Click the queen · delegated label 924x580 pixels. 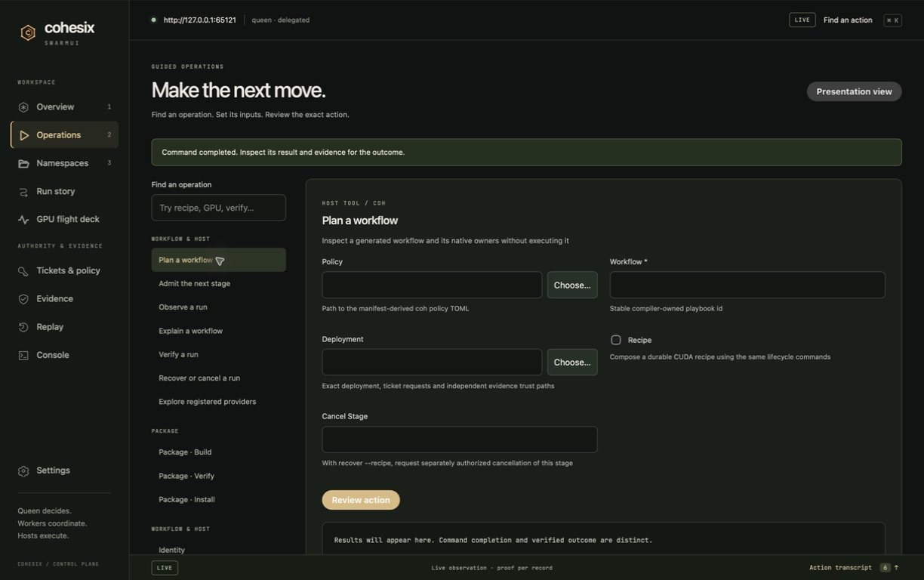pyautogui.click(x=281, y=20)
